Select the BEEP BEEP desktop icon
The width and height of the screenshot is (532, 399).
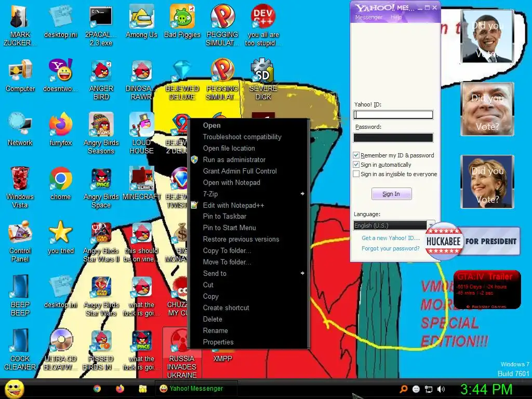(20, 295)
